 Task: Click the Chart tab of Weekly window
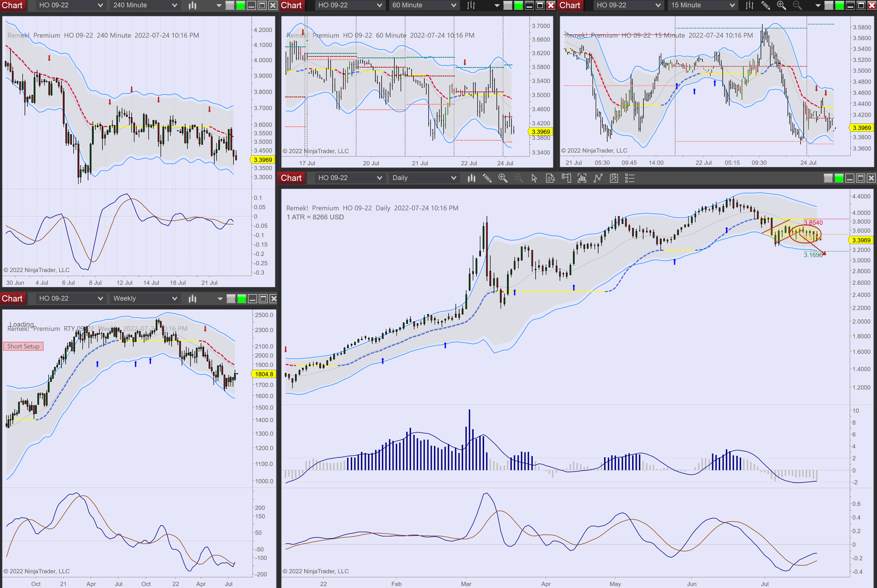click(x=12, y=299)
